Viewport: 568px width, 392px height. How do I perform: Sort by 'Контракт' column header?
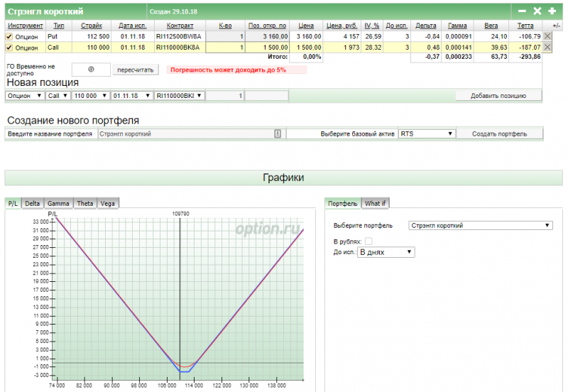180,26
